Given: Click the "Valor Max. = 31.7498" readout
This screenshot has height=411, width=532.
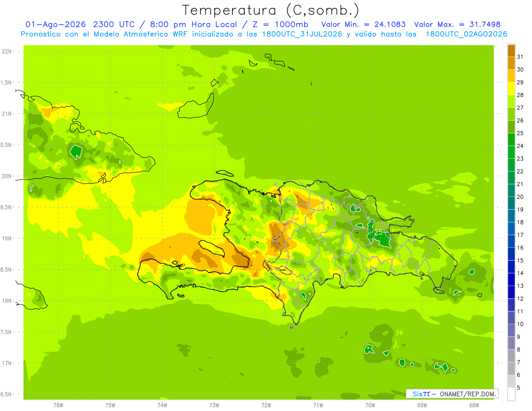Looking at the screenshot, I should click(458, 24).
